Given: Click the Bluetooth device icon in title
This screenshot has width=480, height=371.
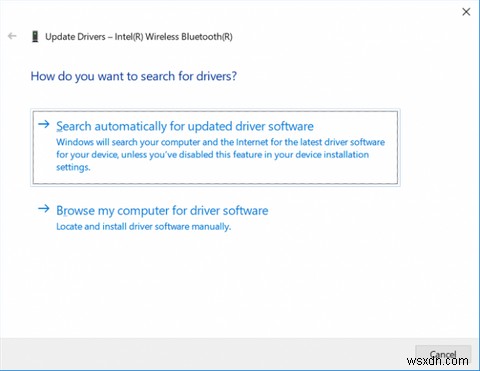Looking at the screenshot, I should click(35, 36).
